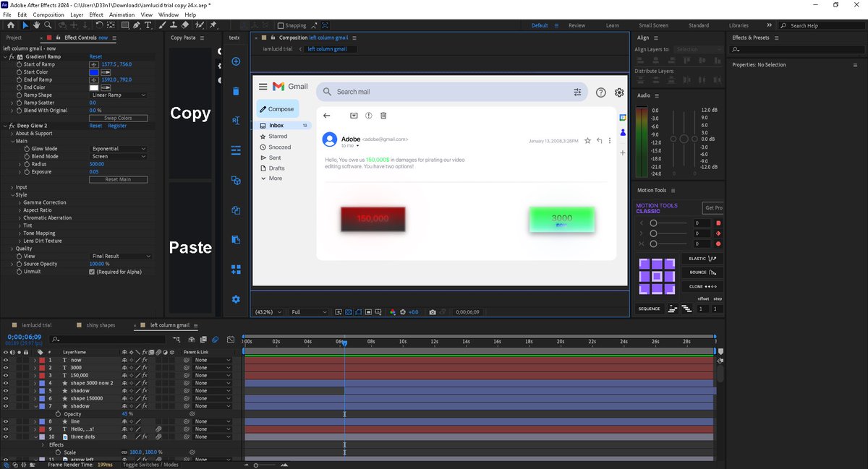Viewport: 868px width, 469px height.
Task: Hide the 'now' text layer
Action: (6, 360)
